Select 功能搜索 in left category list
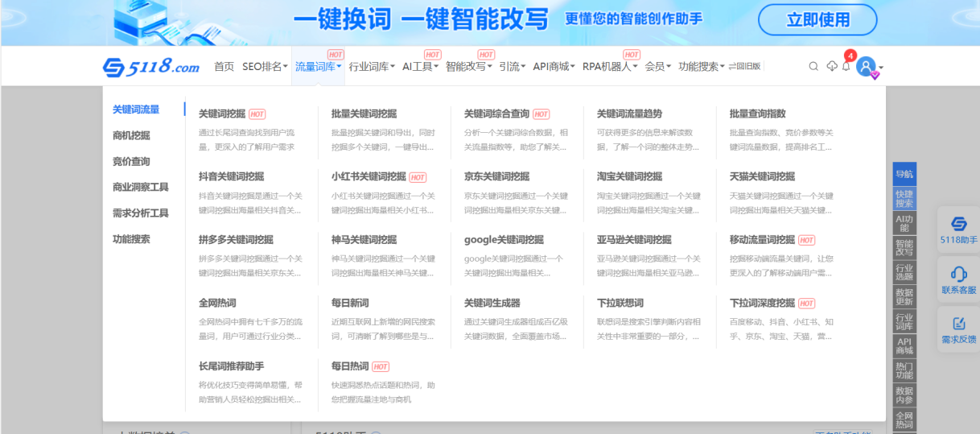The width and height of the screenshot is (980, 434). (x=131, y=239)
